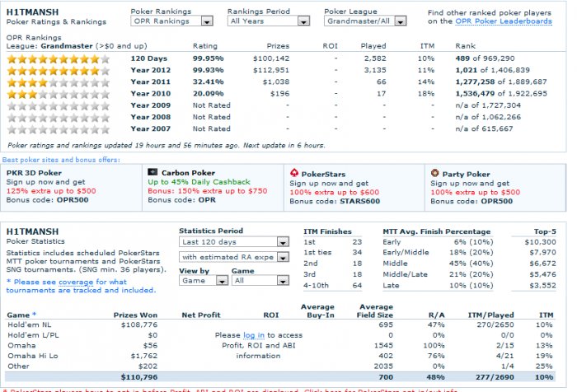Screen dimensions: 577x392
Task: Click the Party Poker chip icon
Action: (435, 173)
